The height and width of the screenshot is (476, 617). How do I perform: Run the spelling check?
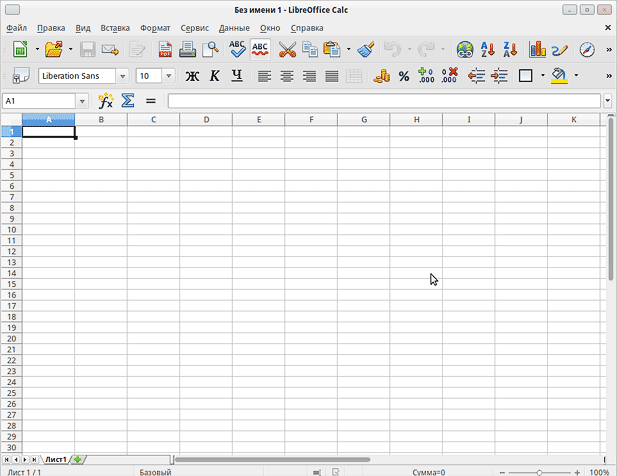pyautogui.click(x=237, y=50)
